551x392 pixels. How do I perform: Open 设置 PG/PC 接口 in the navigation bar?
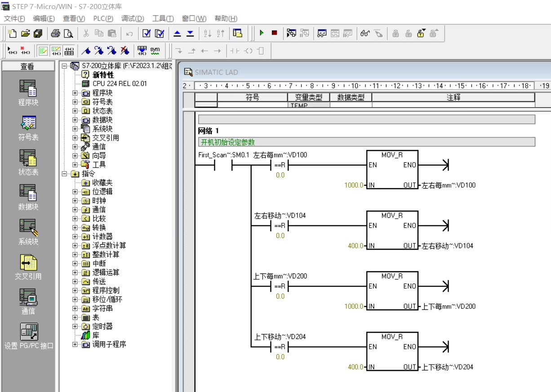29,336
